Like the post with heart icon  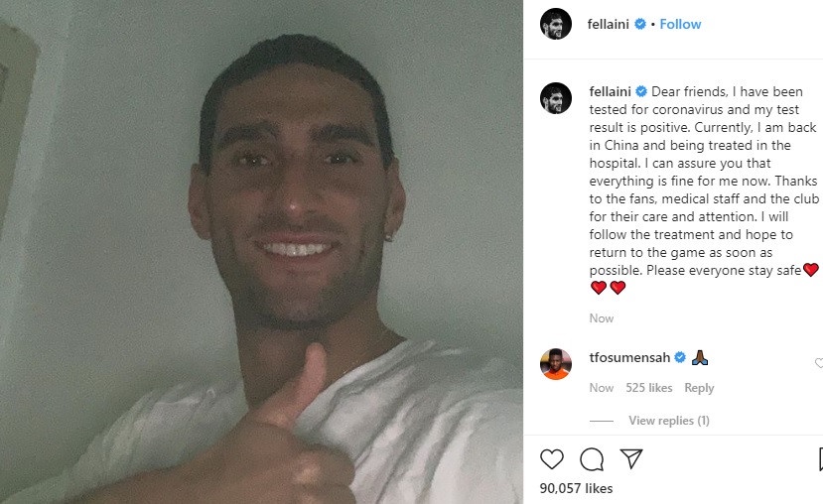click(552, 459)
